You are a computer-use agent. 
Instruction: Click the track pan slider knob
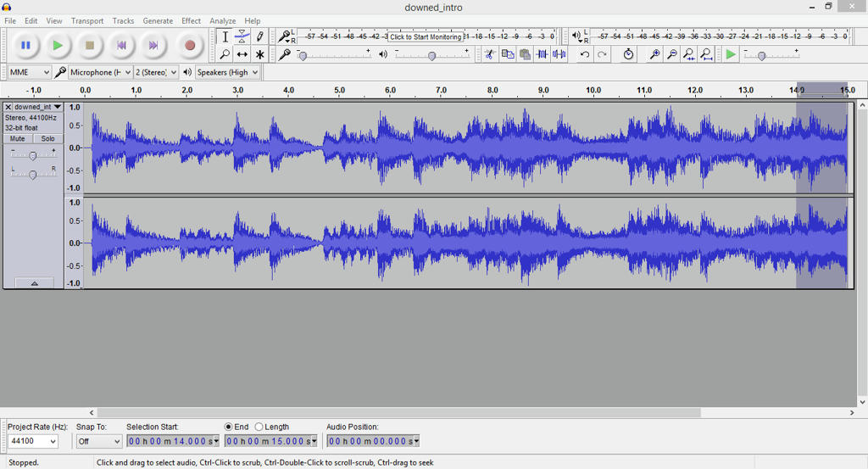pyautogui.click(x=33, y=175)
